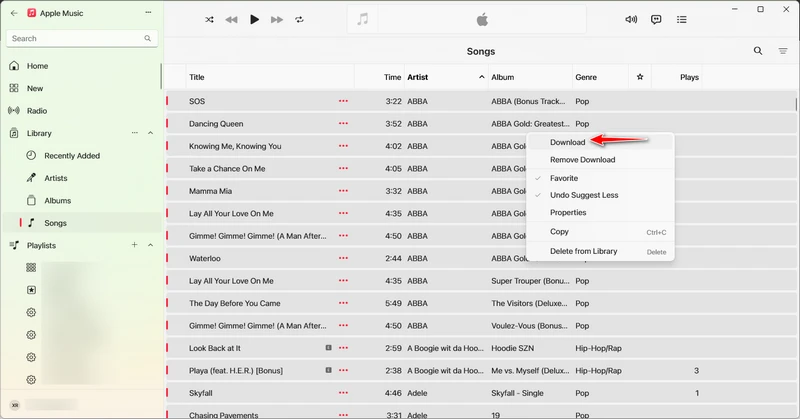
Task: Open Apple Music more options menu
Action: click(x=148, y=12)
